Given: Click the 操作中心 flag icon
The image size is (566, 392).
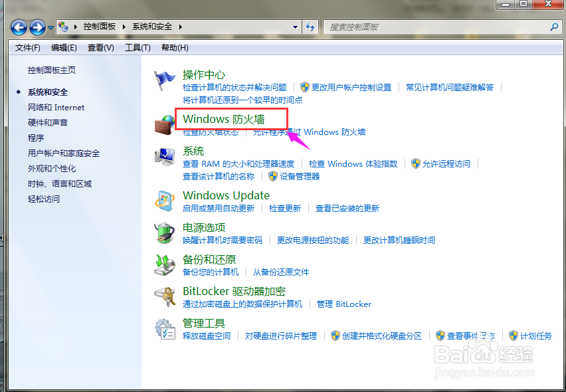Looking at the screenshot, I should 164,80.
